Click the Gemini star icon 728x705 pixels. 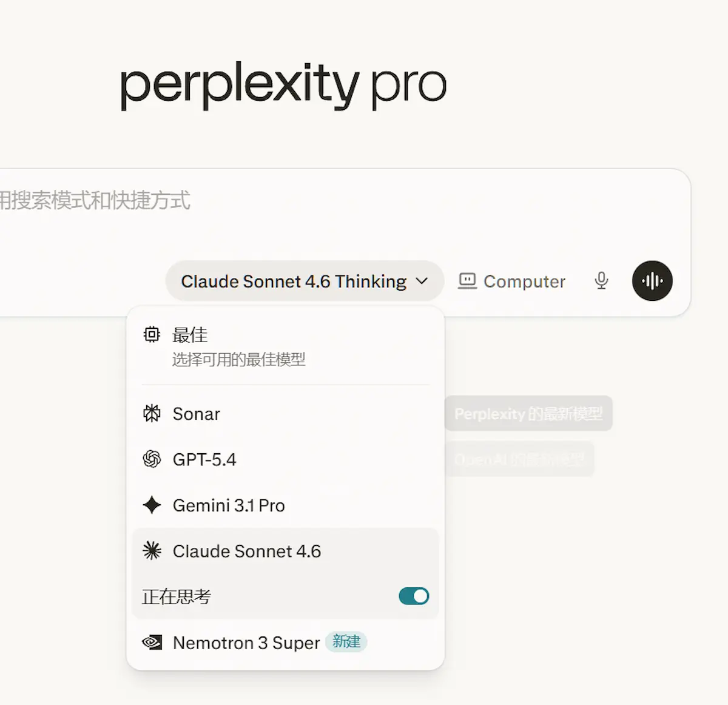tap(152, 505)
